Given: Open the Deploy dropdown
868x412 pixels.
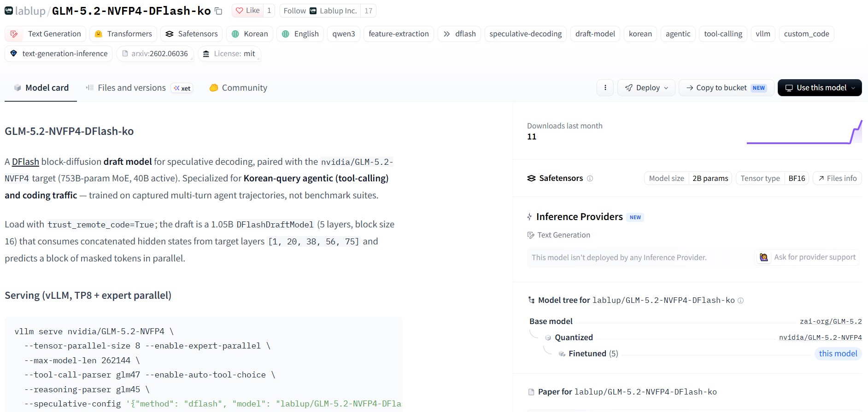Looking at the screenshot, I should click(x=646, y=88).
